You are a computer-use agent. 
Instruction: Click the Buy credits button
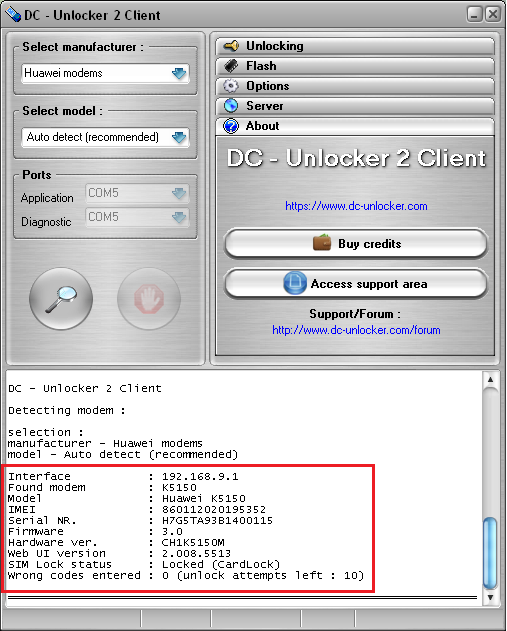point(356,244)
